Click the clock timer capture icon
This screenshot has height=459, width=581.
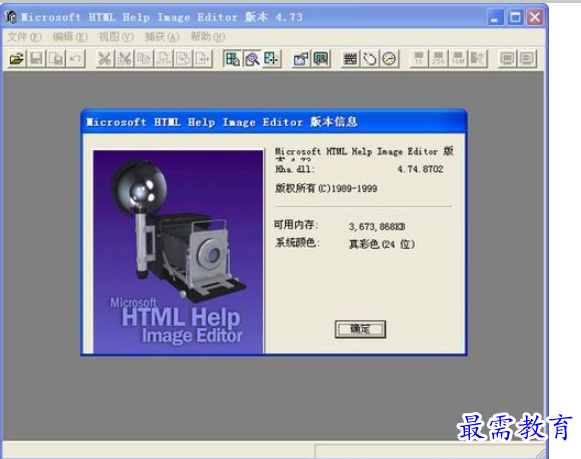click(389, 59)
